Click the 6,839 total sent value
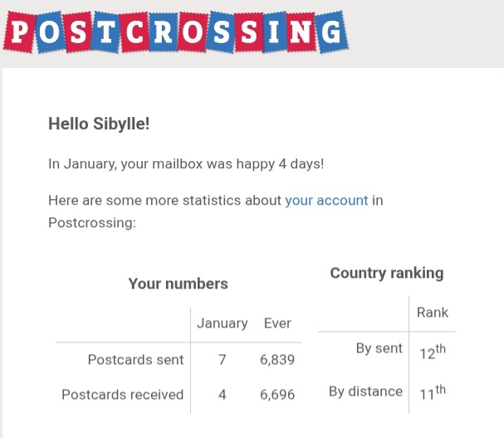Screen dimensions: 504x438 (x=277, y=360)
